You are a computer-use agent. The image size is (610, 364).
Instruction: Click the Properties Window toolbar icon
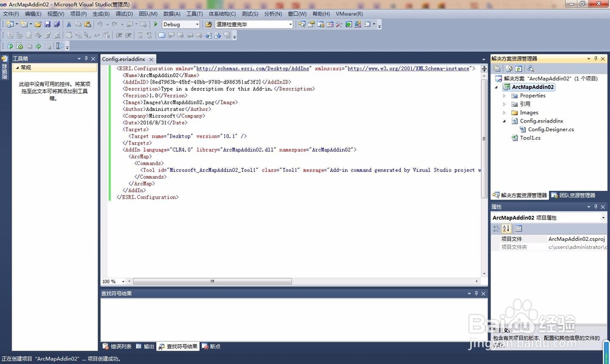pos(311,24)
